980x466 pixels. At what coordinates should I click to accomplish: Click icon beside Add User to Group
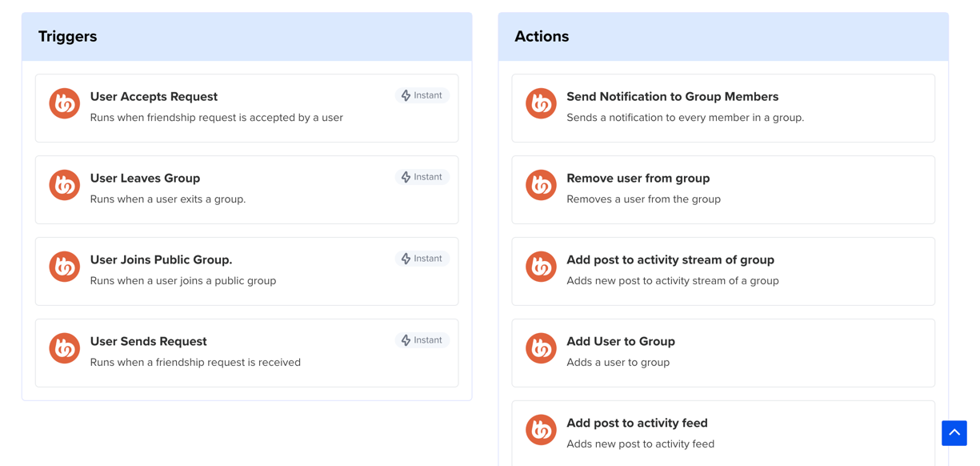[541, 348]
